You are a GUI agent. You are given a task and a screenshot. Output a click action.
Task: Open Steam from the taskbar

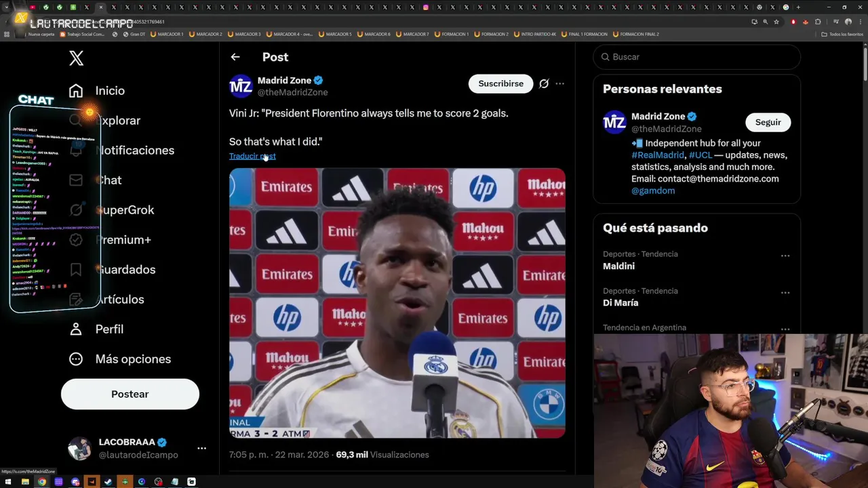(108, 482)
